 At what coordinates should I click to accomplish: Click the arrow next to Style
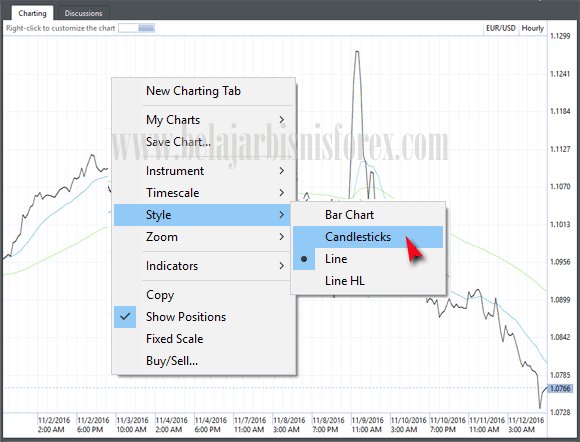[x=282, y=215]
